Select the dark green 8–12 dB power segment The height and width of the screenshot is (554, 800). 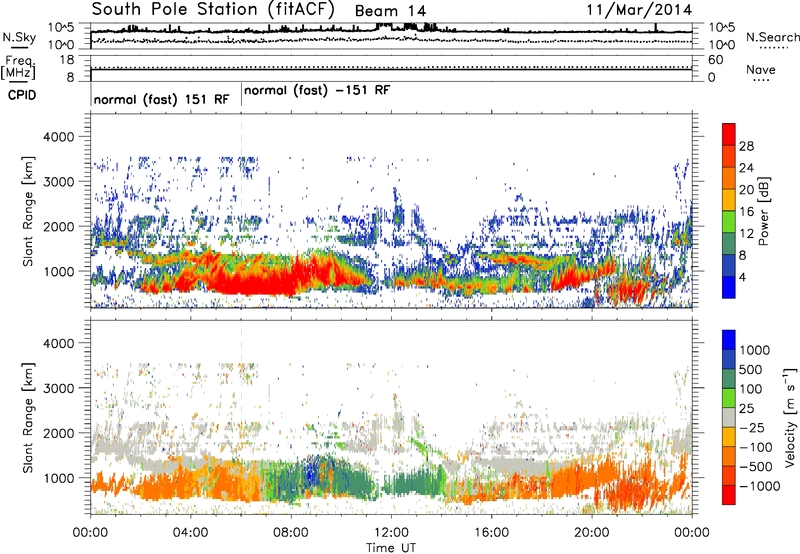click(x=729, y=244)
